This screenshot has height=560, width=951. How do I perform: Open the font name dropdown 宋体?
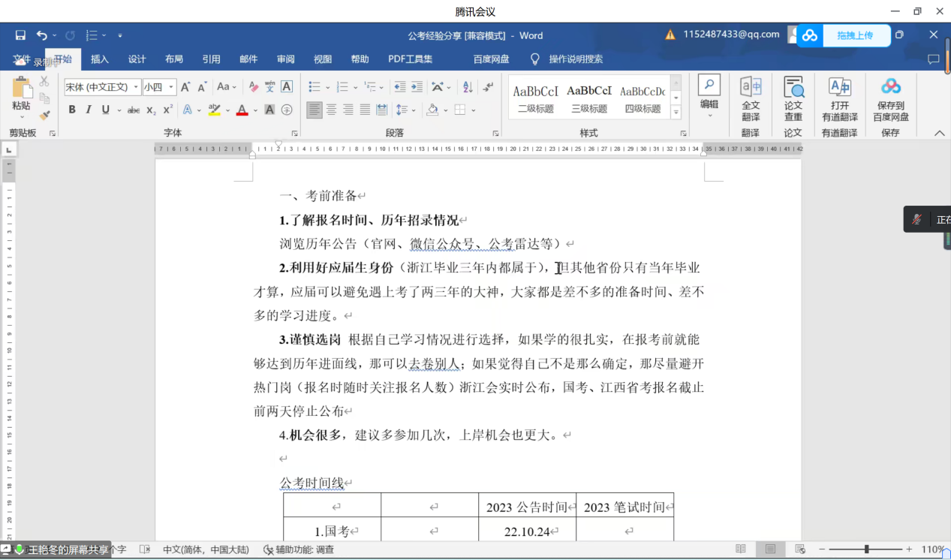click(102, 87)
